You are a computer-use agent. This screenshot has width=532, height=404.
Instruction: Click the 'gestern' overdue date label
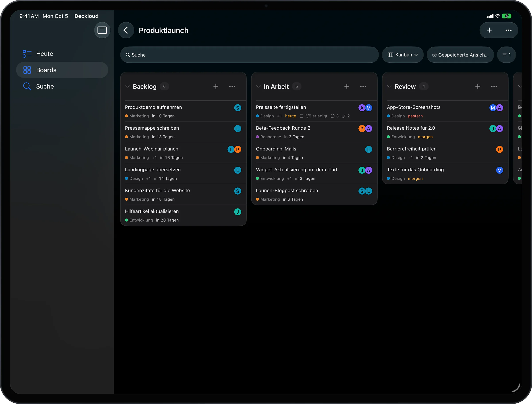(x=415, y=116)
